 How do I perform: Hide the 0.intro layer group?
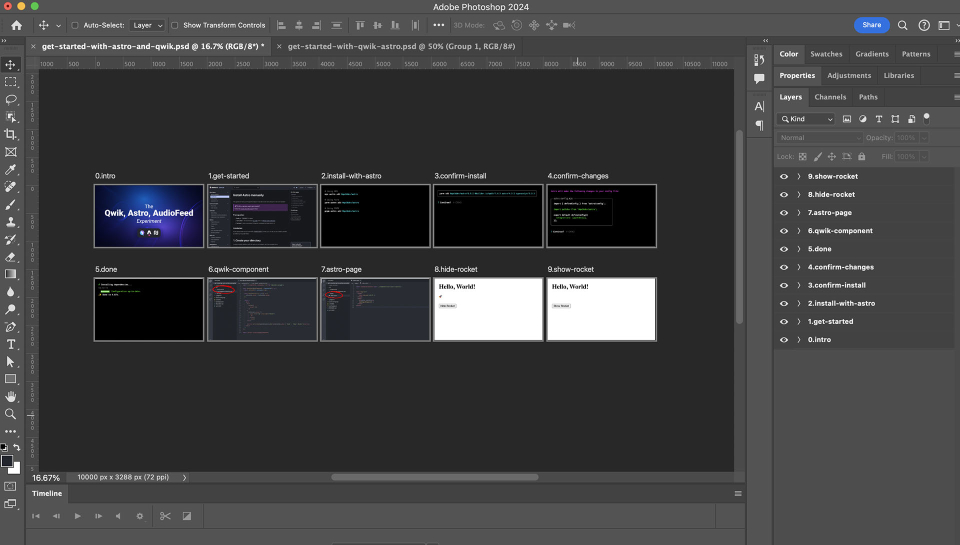coord(784,340)
